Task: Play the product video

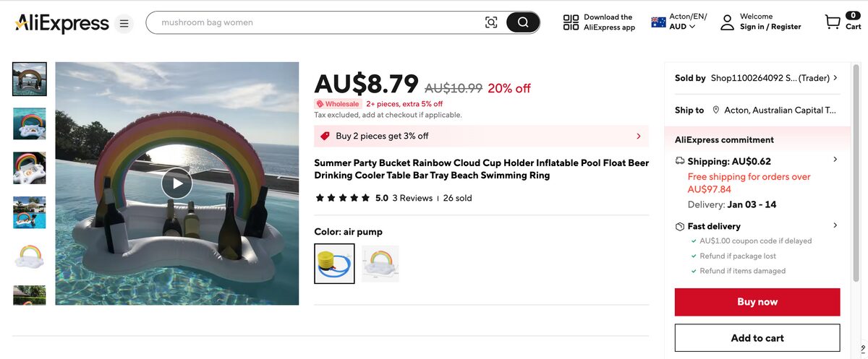Action: (176, 183)
